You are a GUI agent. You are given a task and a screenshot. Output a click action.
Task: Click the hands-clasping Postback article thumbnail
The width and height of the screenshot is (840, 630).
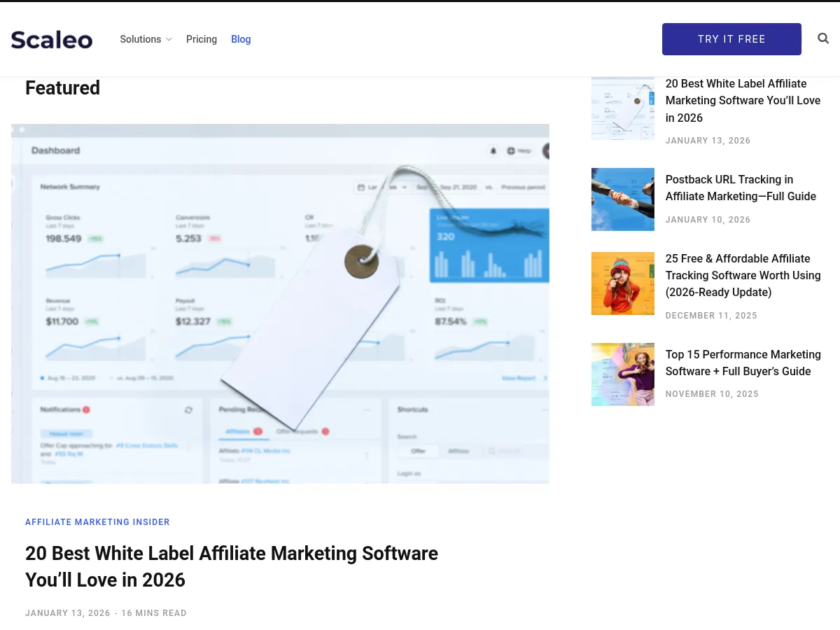pyautogui.click(x=622, y=199)
